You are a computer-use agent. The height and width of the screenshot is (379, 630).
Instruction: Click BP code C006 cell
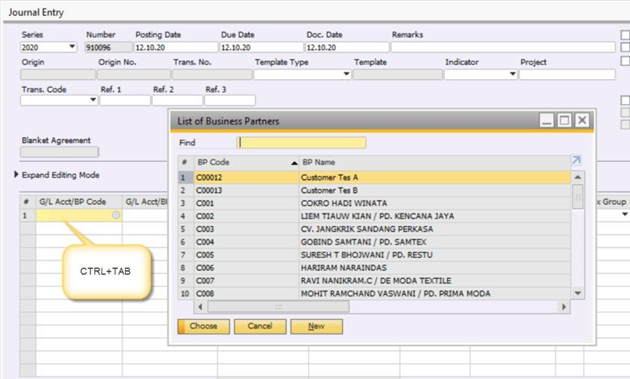pos(246,268)
